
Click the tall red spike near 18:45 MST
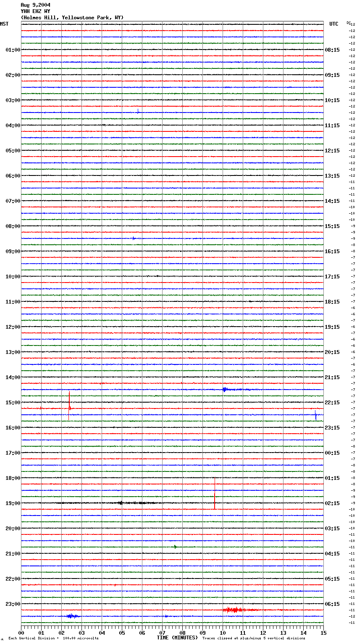click(x=215, y=494)
